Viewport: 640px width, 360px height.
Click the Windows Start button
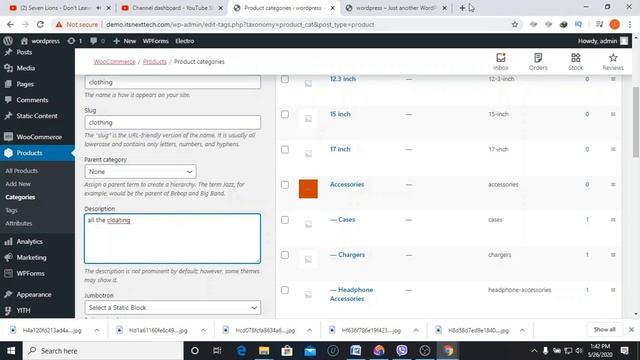tap(11, 351)
